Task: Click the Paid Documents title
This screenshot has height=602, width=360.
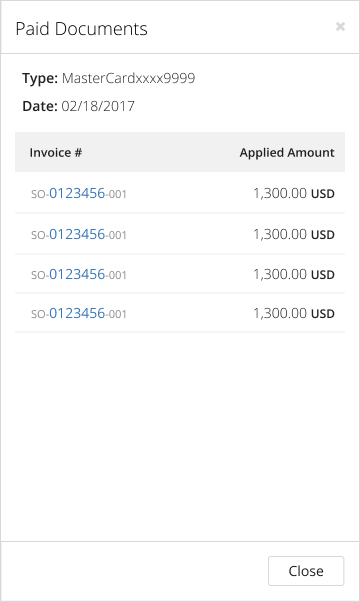Action: pos(81,29)
